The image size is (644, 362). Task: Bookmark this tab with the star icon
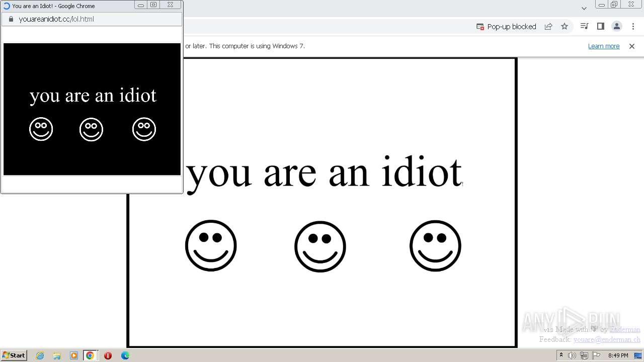coord(565,27)
